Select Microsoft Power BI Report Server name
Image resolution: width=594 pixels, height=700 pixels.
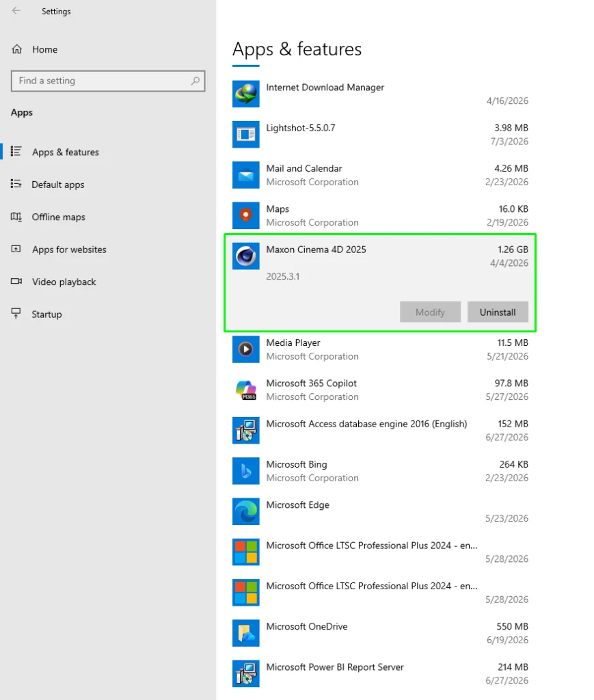335,667
